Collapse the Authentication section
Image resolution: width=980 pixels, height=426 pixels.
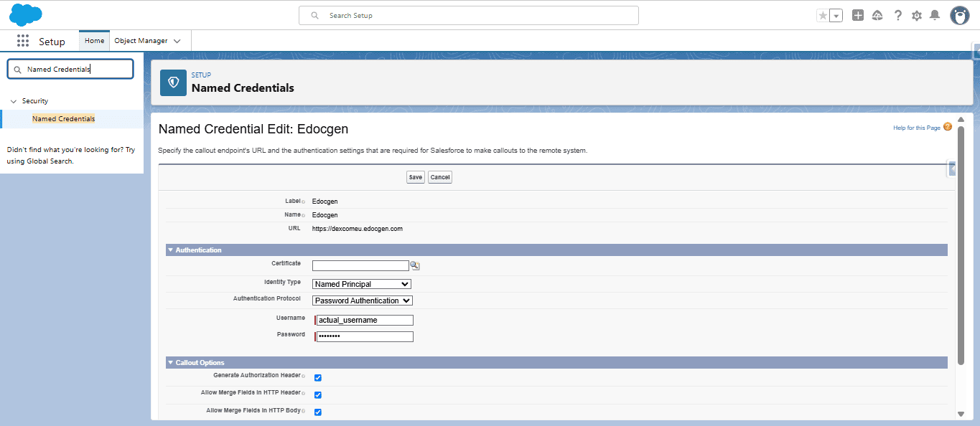(171, 250)
